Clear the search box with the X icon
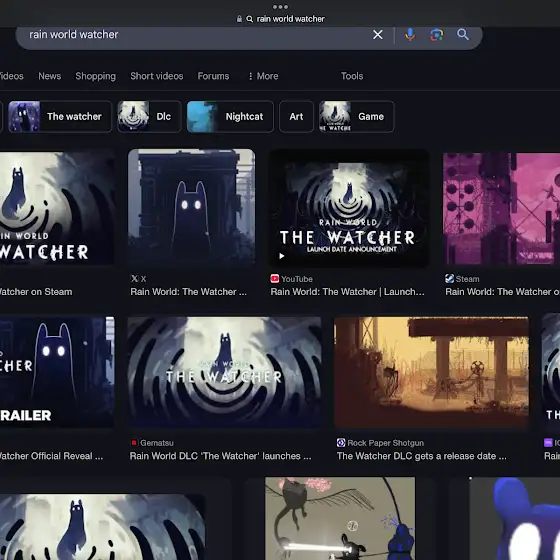Image resolution: width=560 pixels, height=560 pixels. [378, 35]
